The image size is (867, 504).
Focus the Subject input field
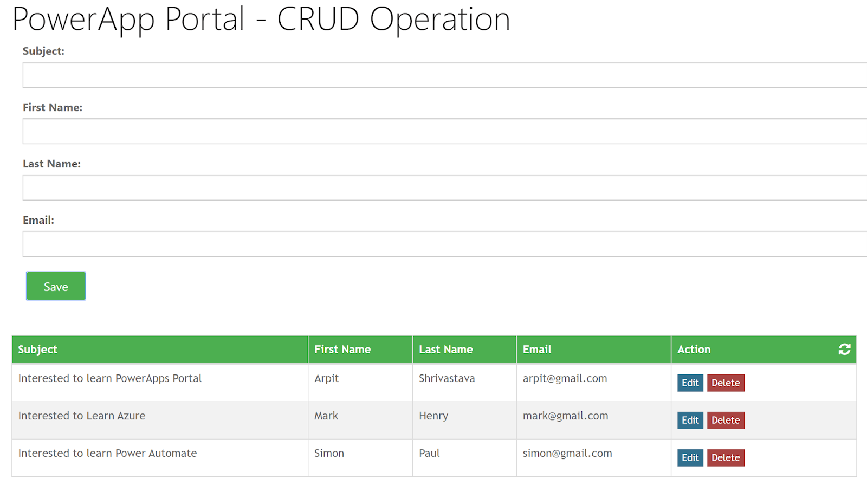point(445,75)
